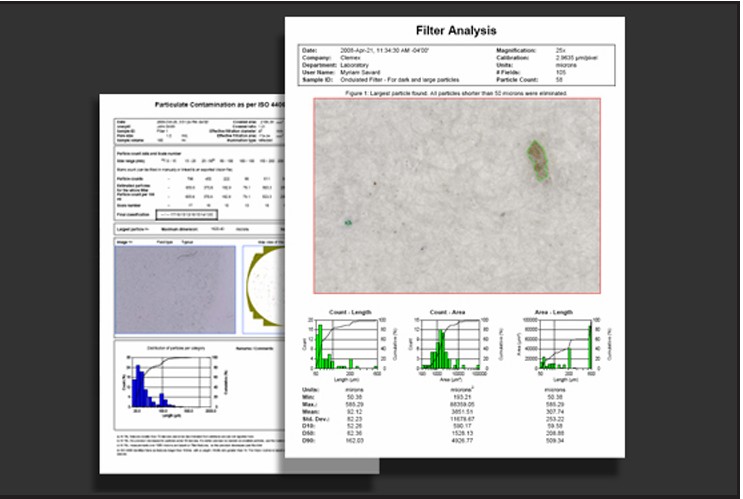Open the Area - Length histogram chart
Image resolution: width=743 pixels, height=499 pixels.
coord(562,346)
